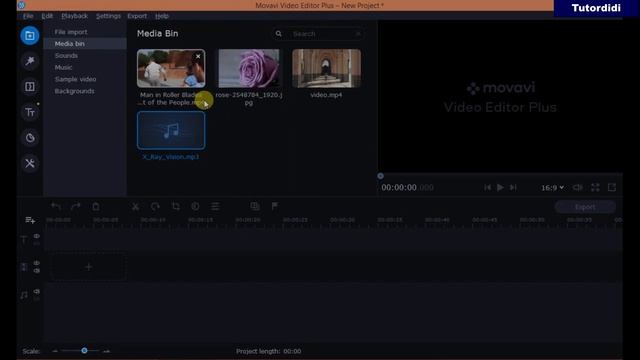Open the 16:9 aspect ratio dropdown
The height and width of the screenshot is (360, 640).
point(552,188)
